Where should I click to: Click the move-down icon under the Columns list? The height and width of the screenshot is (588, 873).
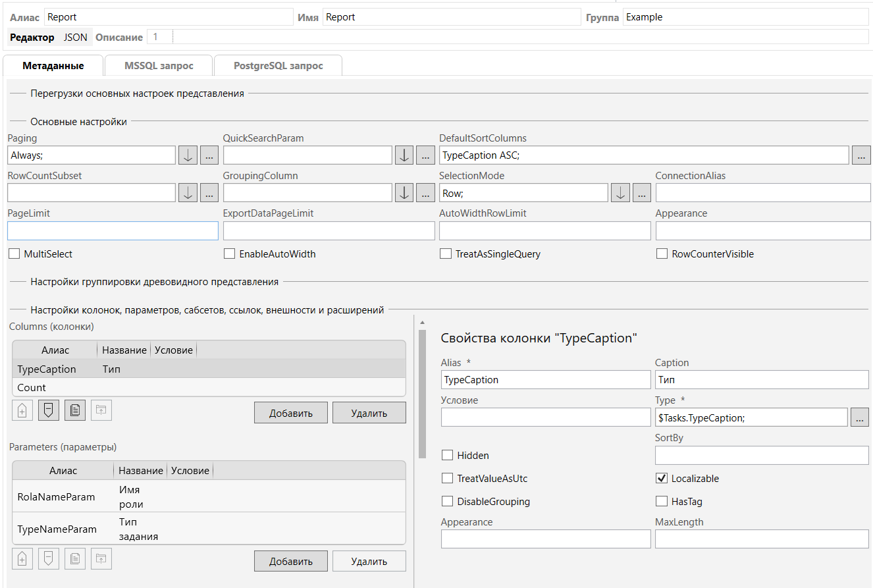point(48,410)
